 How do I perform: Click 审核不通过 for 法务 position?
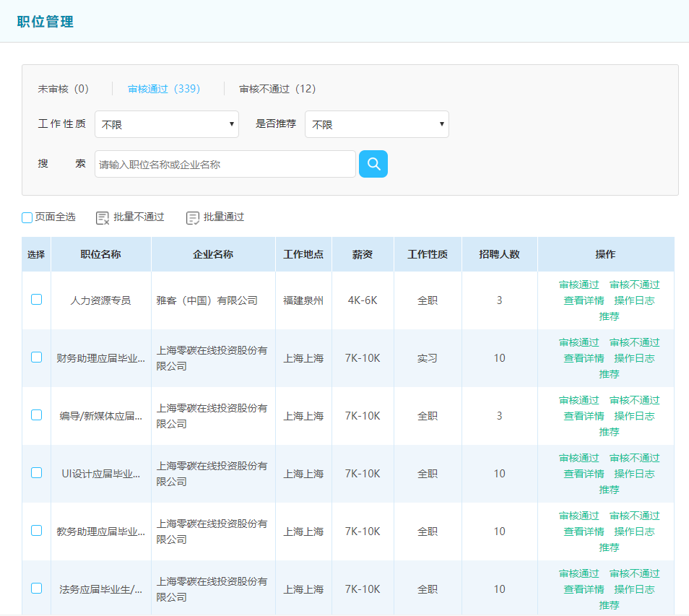(x=633, y=573)
